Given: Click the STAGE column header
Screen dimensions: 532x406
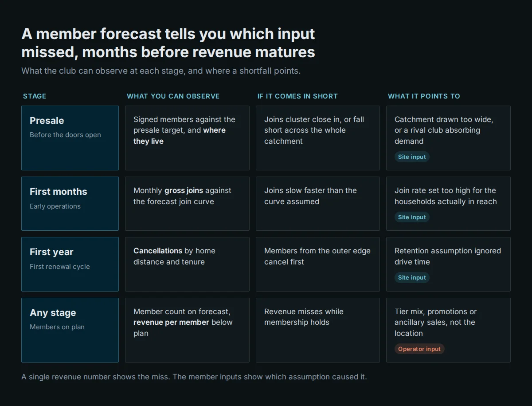Looking at the screenshot, I should point(35,96).
